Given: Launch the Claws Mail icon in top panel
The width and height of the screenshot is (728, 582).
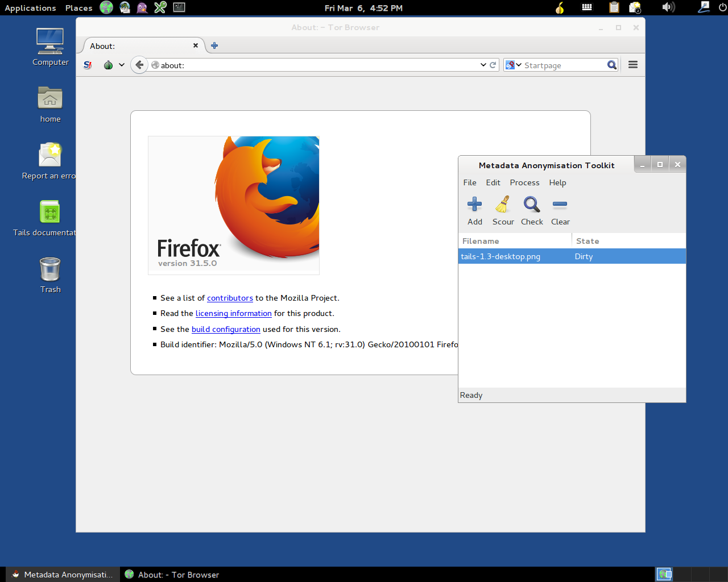Looking at the screenshot, I should 125,7.
